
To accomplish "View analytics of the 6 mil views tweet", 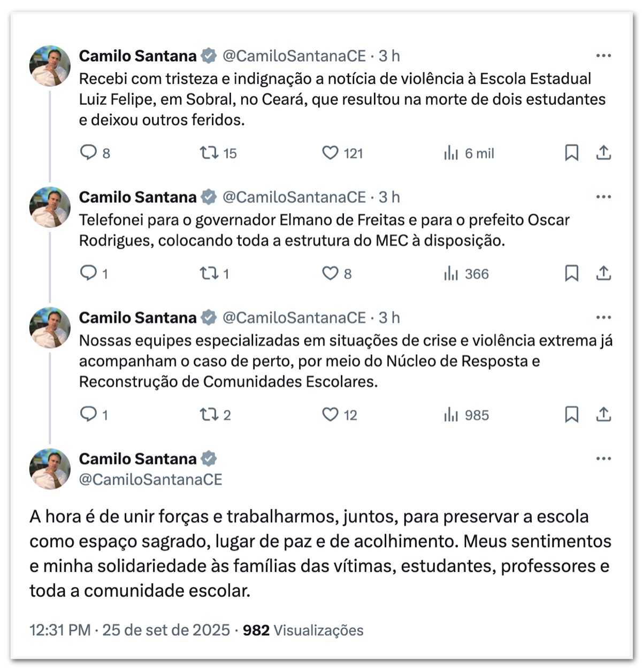I will click(x=451, y=154).
